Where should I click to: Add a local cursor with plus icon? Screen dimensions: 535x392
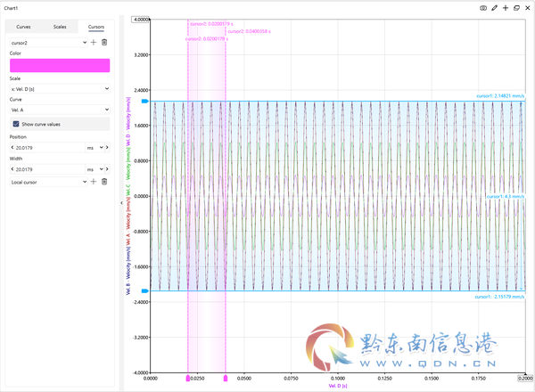[94, 182]
